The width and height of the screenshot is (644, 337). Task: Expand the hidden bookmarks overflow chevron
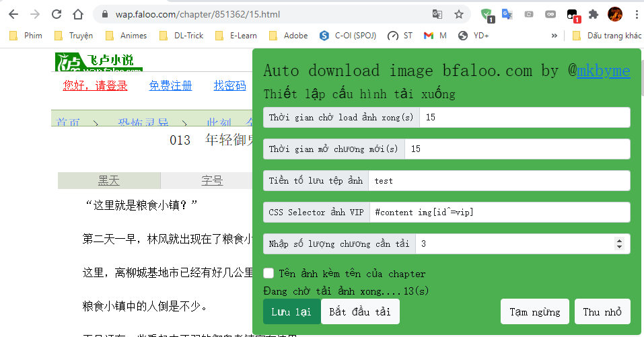click(554, 36)
